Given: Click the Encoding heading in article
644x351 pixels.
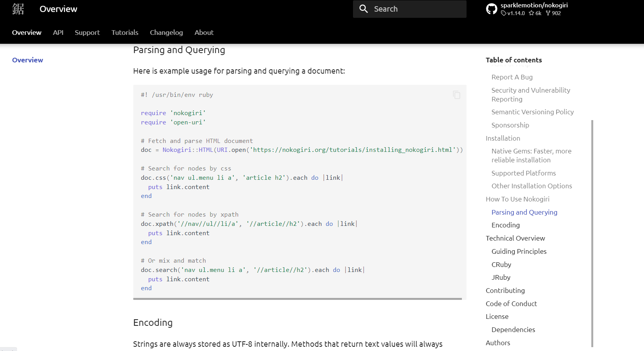Looking at the screenshot, I should [x=153, y=323].
